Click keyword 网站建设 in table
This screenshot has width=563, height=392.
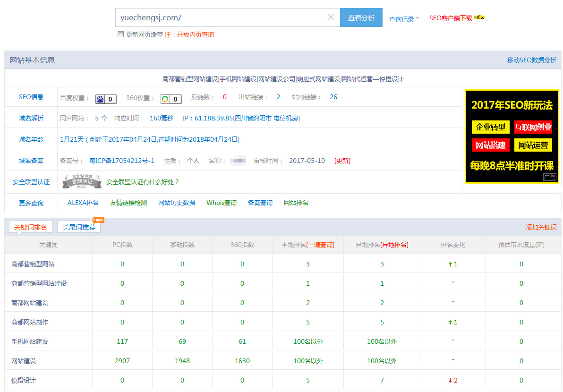pyautogui.click(x=24, y=361)
